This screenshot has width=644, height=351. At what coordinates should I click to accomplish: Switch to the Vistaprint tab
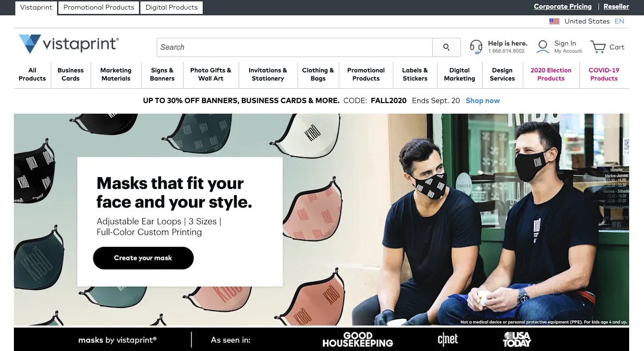36,8
